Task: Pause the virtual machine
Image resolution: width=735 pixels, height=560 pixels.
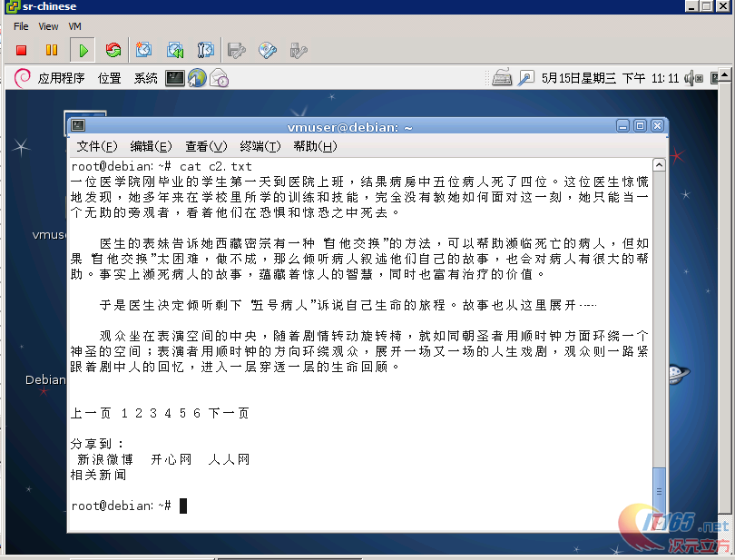Action: [x=52, y=50]
